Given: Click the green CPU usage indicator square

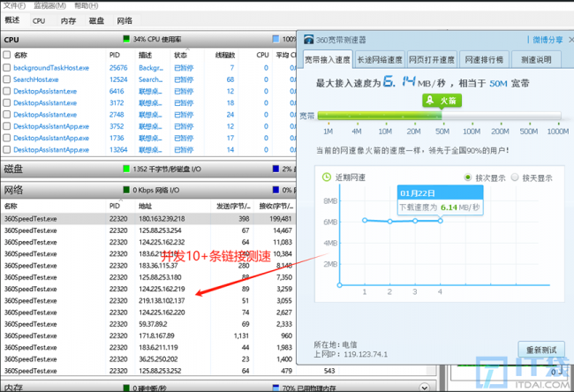Looking at the screenshot, I should (126, 39).
